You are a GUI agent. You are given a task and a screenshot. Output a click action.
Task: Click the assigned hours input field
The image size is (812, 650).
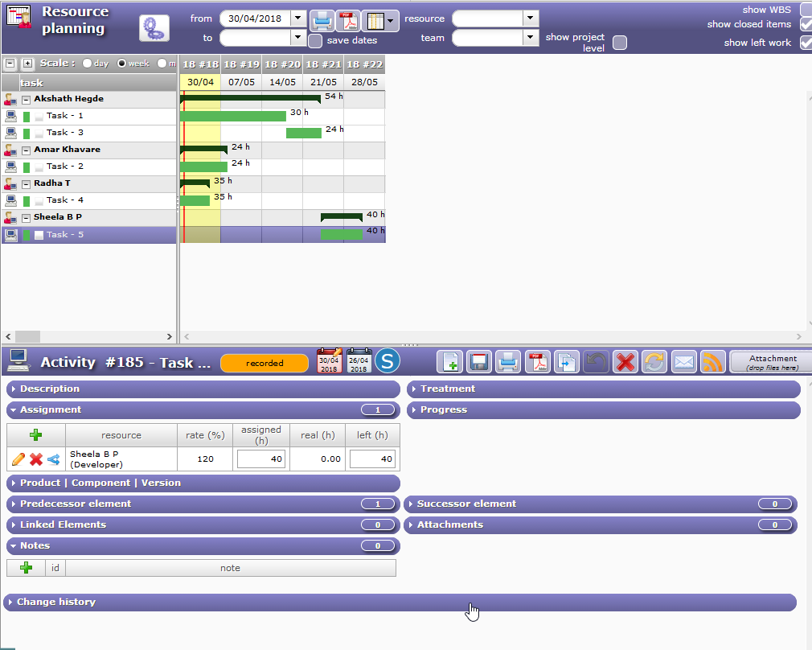260,459
